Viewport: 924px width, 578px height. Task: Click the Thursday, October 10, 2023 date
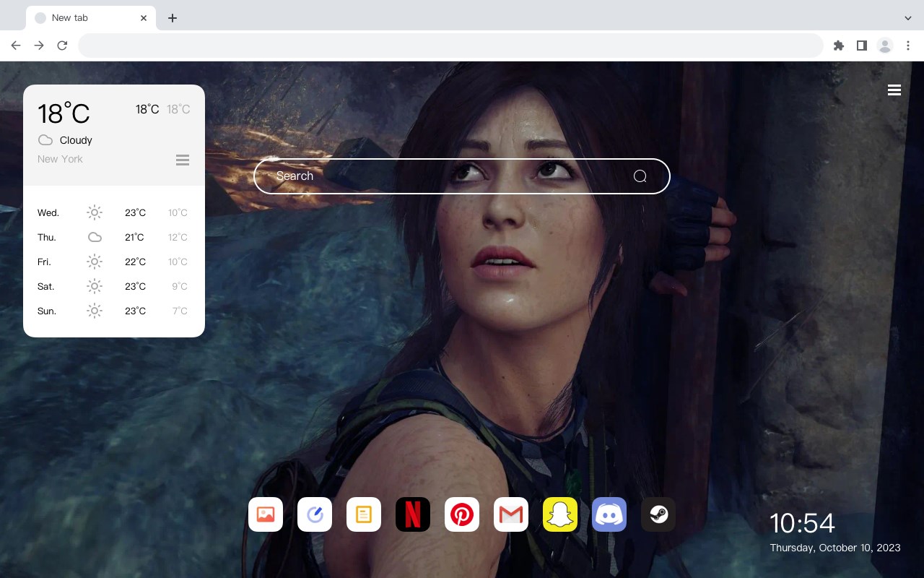pos(835,548)
